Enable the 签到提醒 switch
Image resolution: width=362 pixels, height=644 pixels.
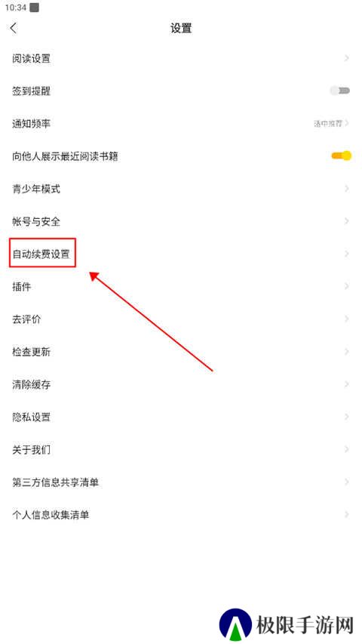(340, 91)
